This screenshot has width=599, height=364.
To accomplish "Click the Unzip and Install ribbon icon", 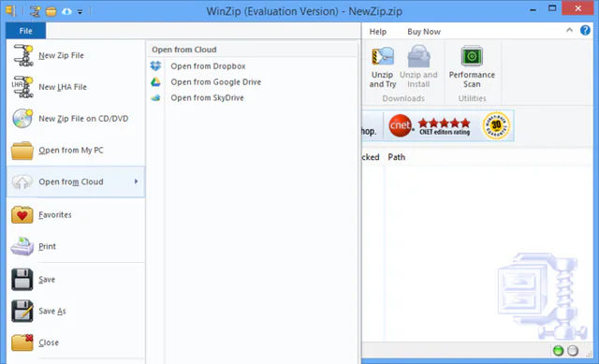I will coord(418,56).
